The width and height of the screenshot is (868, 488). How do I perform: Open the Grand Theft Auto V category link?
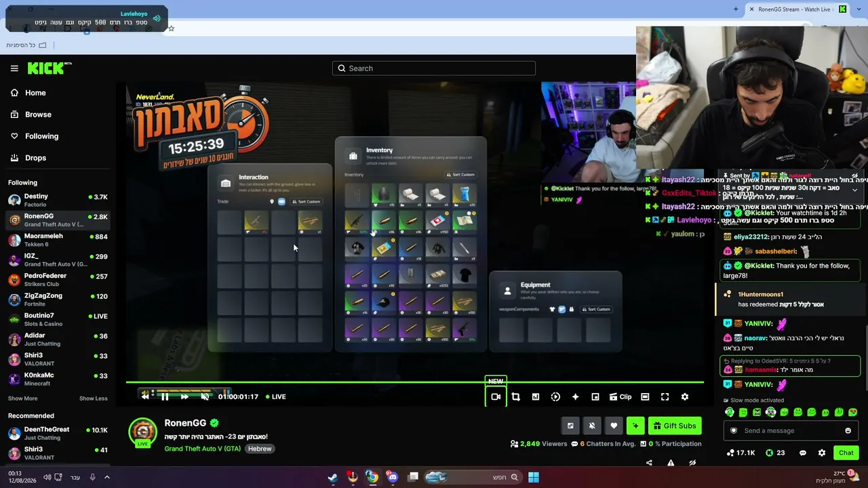point(203,449)
